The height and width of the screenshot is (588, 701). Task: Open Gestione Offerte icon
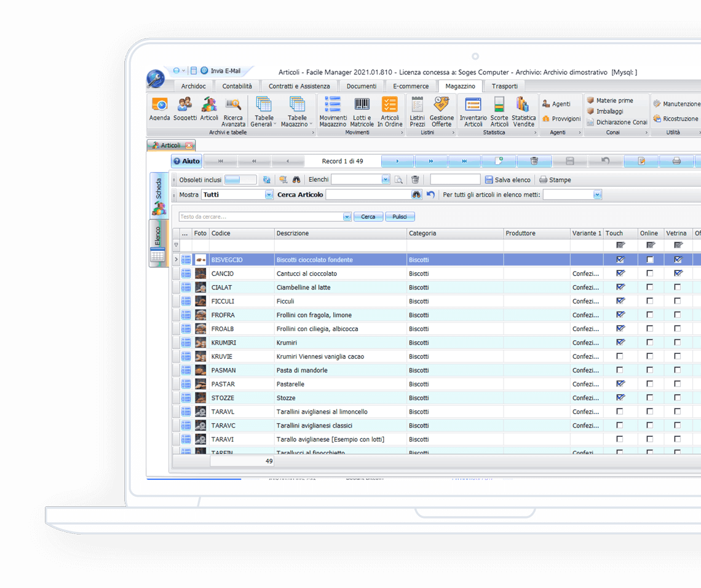coord(441,106)
